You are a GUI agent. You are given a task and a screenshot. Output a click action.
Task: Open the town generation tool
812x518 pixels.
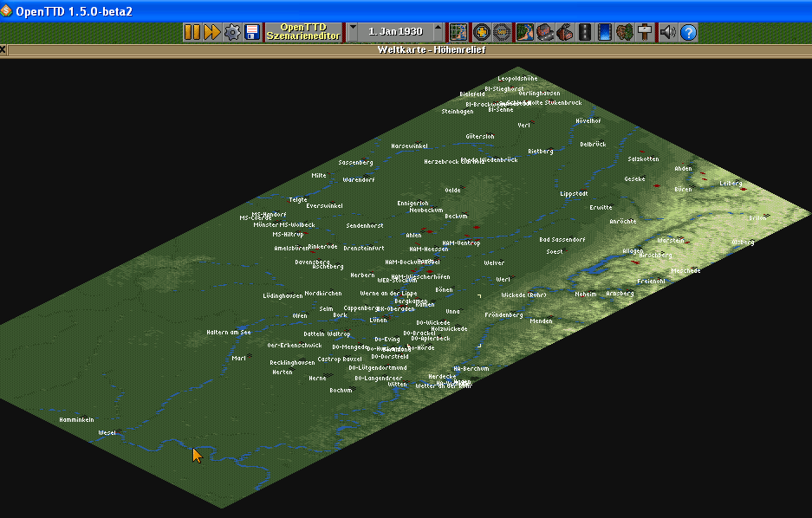click(544, 32)
